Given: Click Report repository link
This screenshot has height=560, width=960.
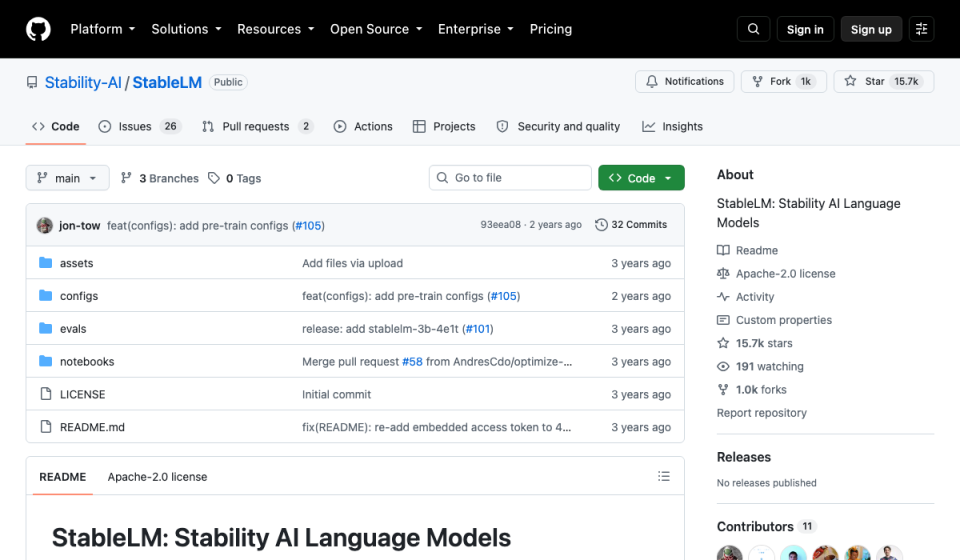Looking at the screenshot, I should pos(762,413).
